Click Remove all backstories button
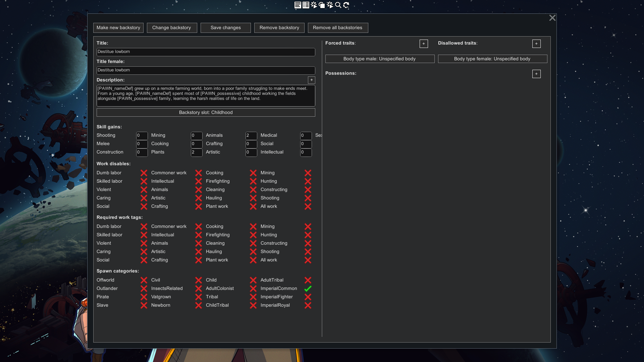Image resolution: width=644 pixels, height=362 pixels. (x=338, y=28)
